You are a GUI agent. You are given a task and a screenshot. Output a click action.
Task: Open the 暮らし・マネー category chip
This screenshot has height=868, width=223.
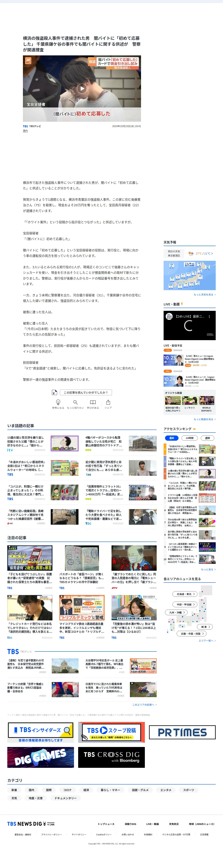coord(110,790)
